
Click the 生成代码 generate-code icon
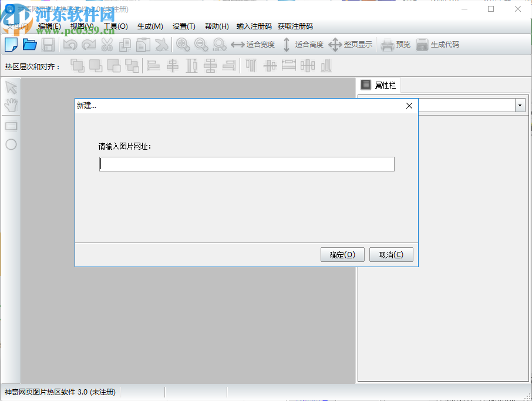click(x=423, y=44)
